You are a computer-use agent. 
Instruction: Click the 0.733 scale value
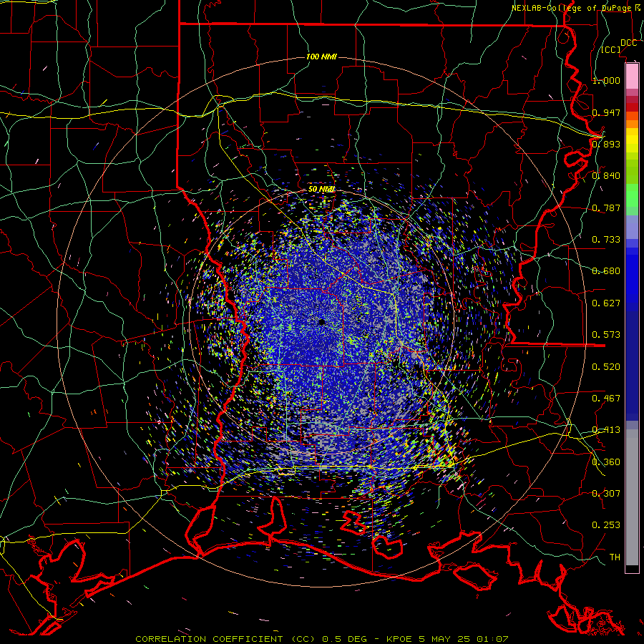click(606, 240)
